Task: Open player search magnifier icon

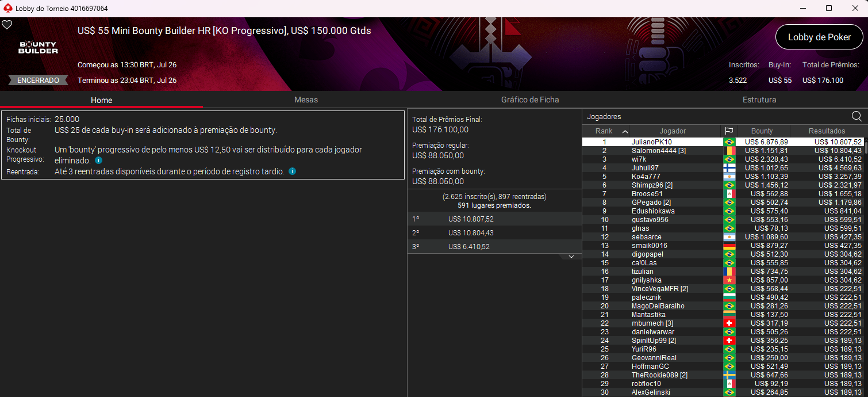Action: [857, 117]
